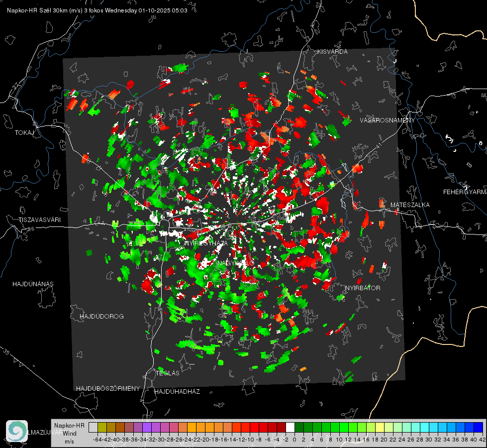
Task: Click road number 41 near Vásárosnamény
Action: [x=378, y=145]
